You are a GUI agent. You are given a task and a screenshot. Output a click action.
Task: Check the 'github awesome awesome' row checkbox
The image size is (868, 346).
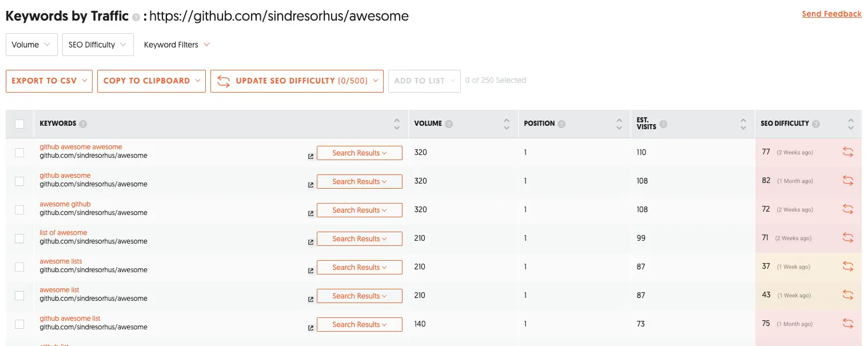pos(19,152)
